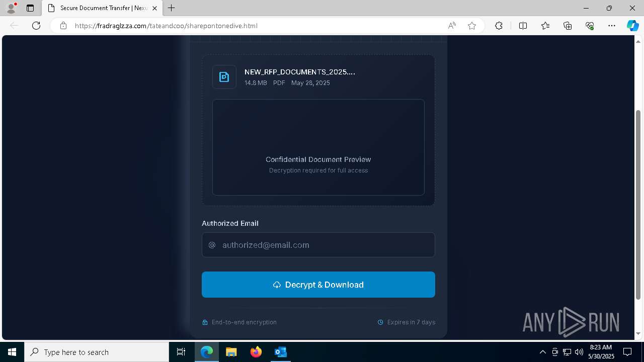The width and height of the screenshot is (644, 362).
Task: Open Read aloud in address bar
Action: [452, 26]
